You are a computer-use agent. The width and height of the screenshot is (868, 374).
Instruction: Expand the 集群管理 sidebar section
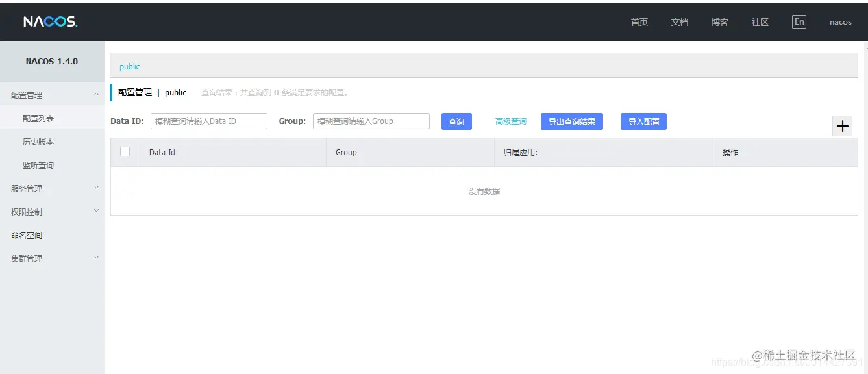[52, 258]
